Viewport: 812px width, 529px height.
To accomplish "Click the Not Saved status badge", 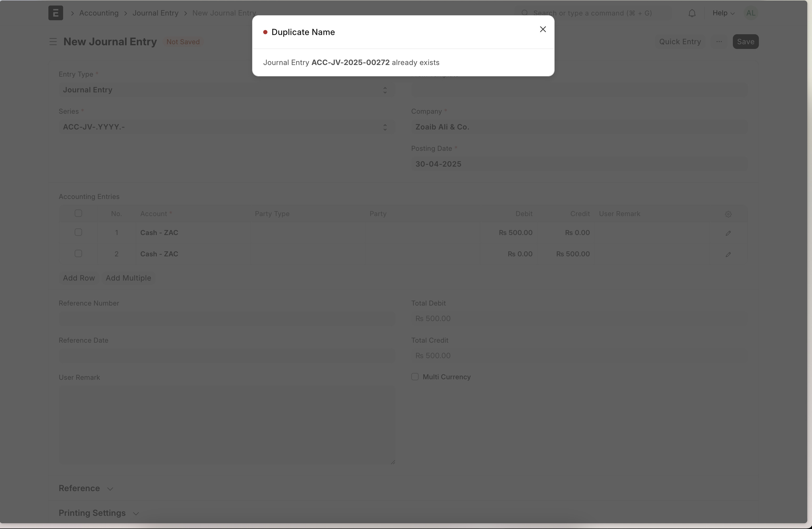I will (183, 42).
